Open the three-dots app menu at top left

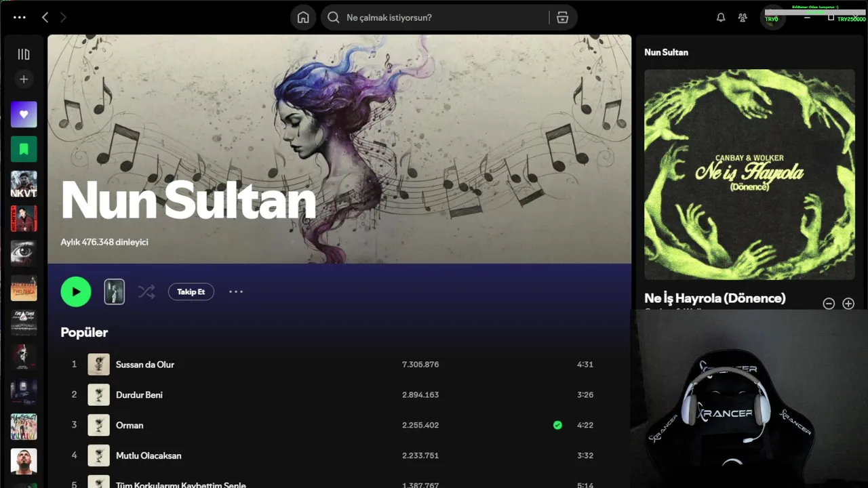(x=20, y=18)
